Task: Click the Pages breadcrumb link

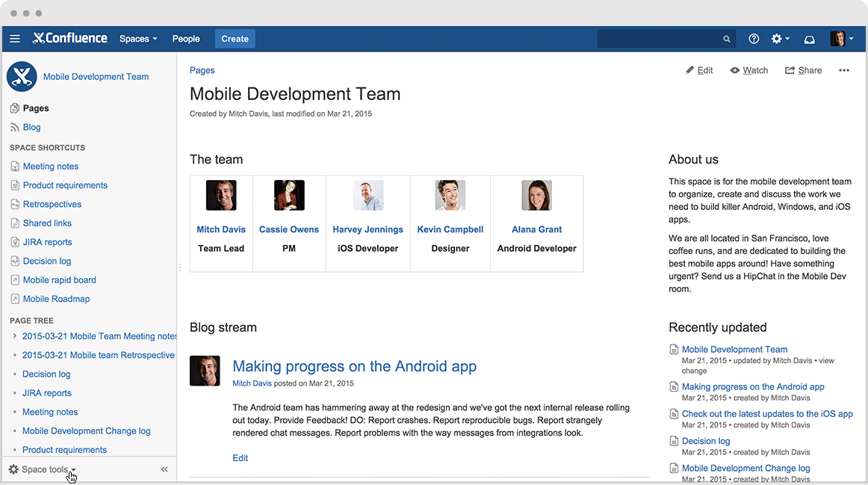Action: [201, 69]
